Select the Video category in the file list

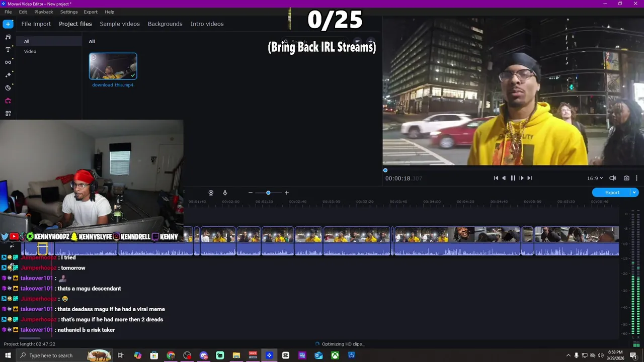30,51
